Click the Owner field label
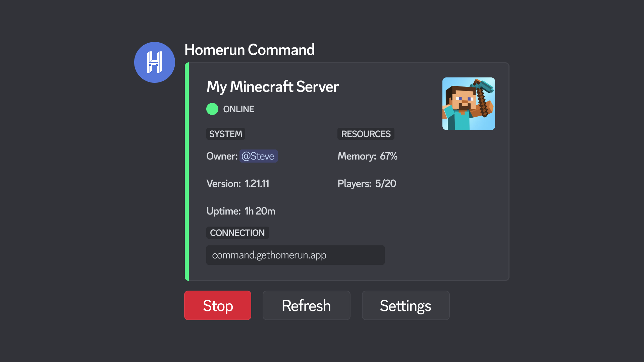The image size is (644, 362). (x=222, y=156)
